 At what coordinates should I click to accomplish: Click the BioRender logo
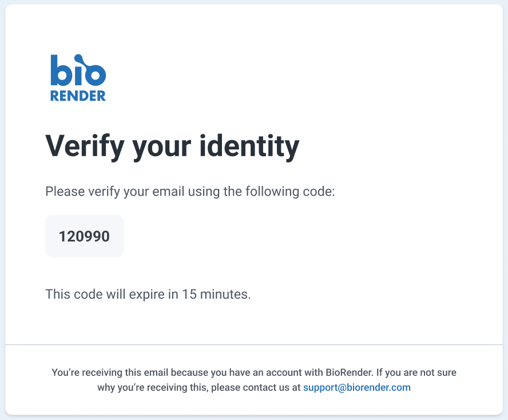(x=78, y=78)
